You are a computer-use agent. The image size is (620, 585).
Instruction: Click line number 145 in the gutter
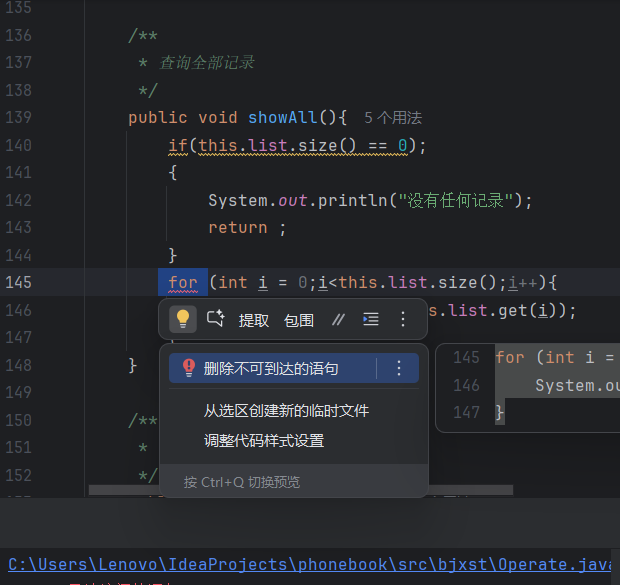point(18,282)
